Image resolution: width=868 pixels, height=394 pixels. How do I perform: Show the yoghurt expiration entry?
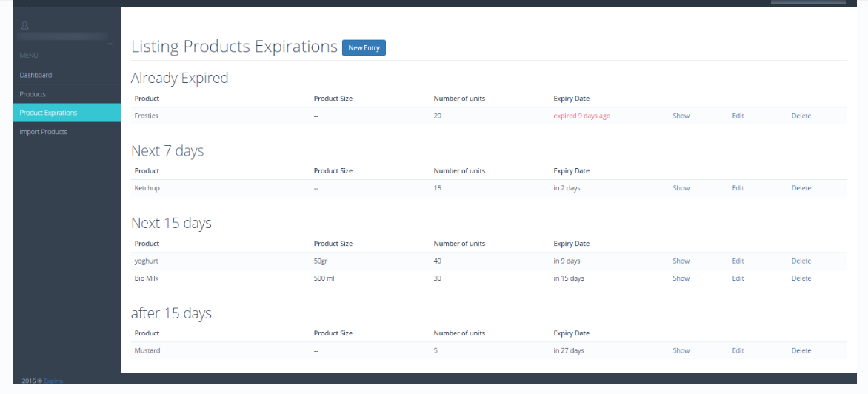pyautogui.click(x=681, y=261)
